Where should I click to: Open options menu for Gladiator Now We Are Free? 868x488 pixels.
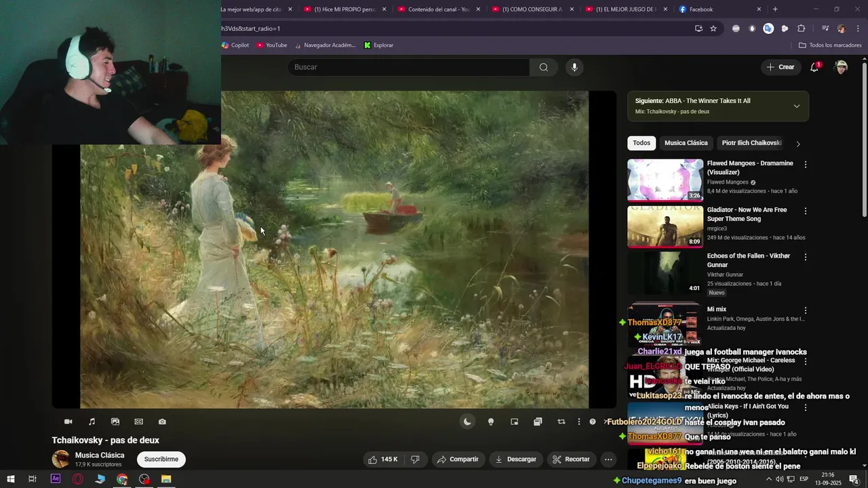pos(806,211)
